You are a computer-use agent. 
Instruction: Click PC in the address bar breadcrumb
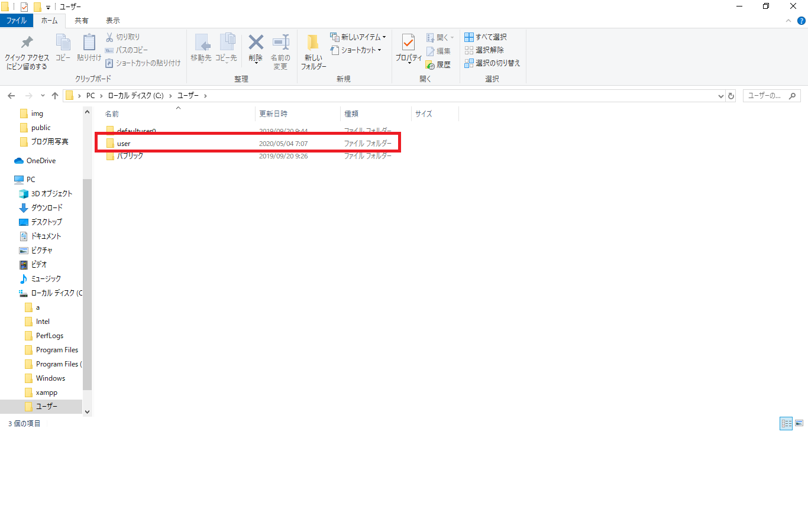[91, 96]
